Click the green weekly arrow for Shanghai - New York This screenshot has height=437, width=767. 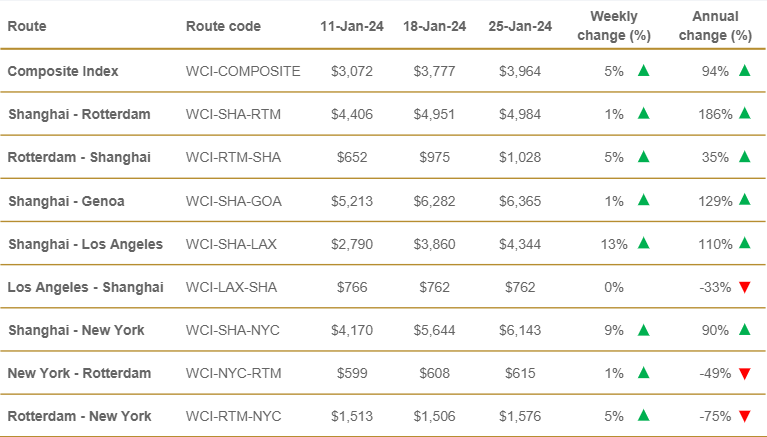(x=644, y=330)
